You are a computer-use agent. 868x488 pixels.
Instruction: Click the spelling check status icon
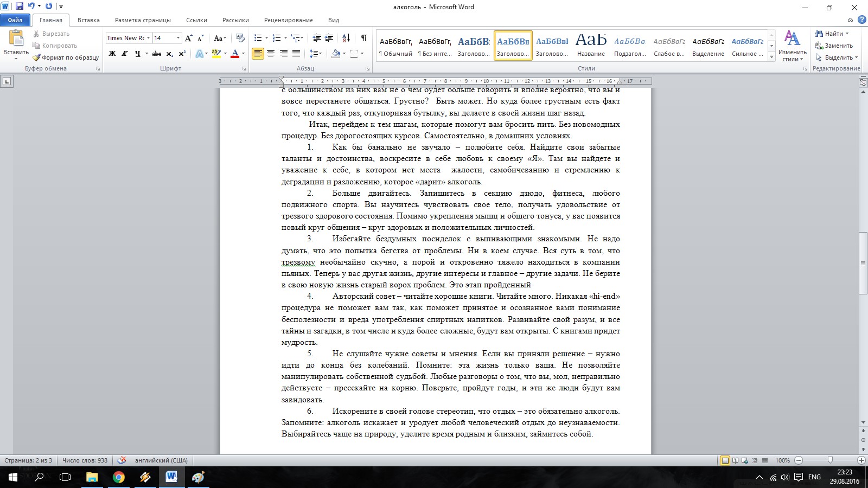[x=122, y=460]
